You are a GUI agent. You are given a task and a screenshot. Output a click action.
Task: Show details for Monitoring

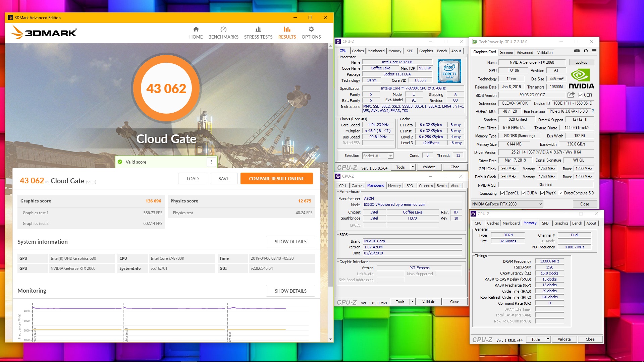click(x=290, y=291)
